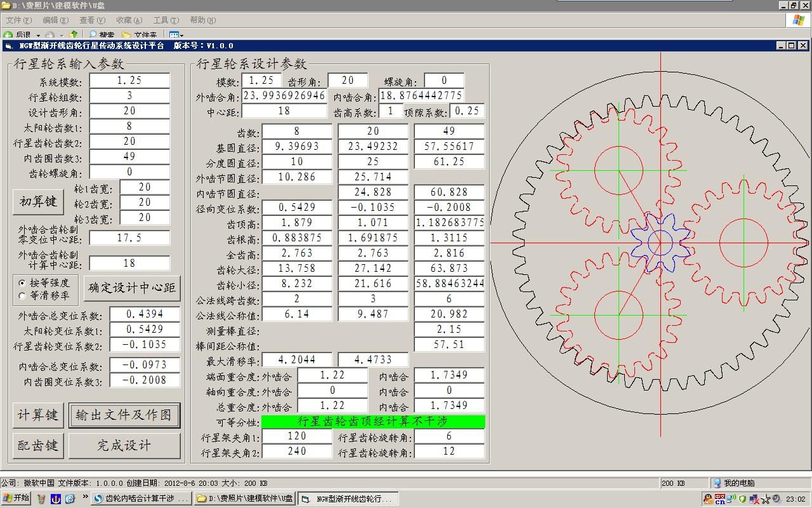Click the 行星齿轮齿数2 input field

(x=129, y=142)
